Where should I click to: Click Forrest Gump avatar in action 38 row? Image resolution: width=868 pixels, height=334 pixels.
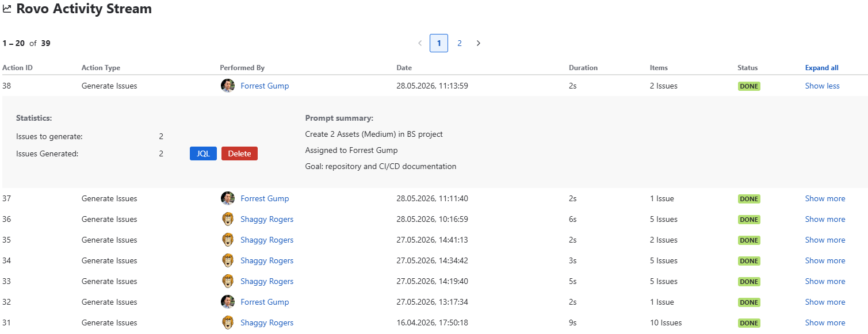[228, 86]
